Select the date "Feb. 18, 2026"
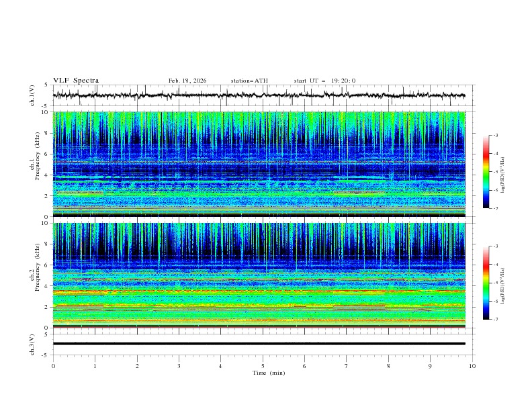This screenshot has width=532, height=411. coord(187,81)
